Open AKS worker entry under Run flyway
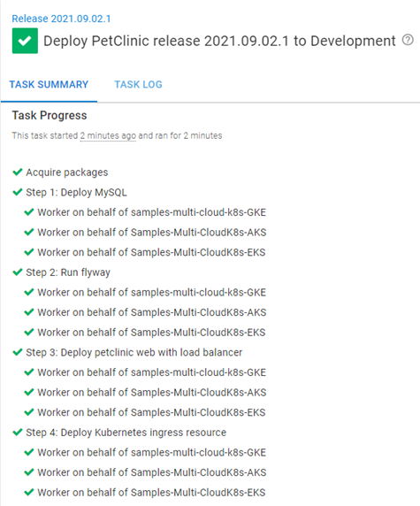 tap(152, 312)
